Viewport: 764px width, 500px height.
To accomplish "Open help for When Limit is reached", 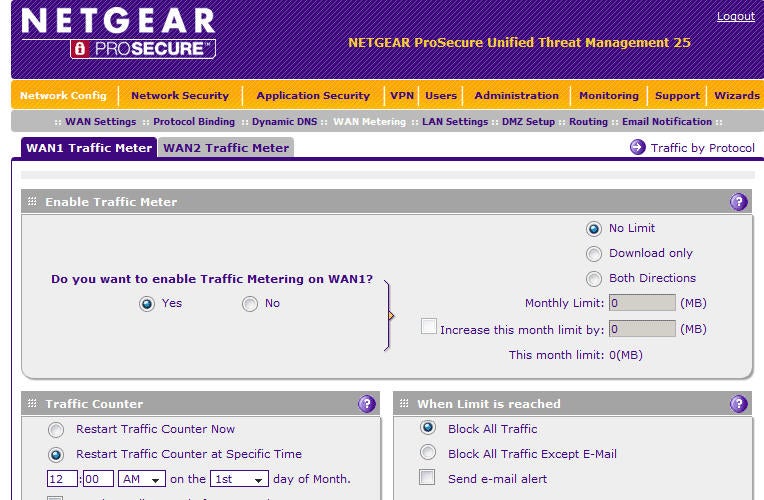I will click(739, 404).
